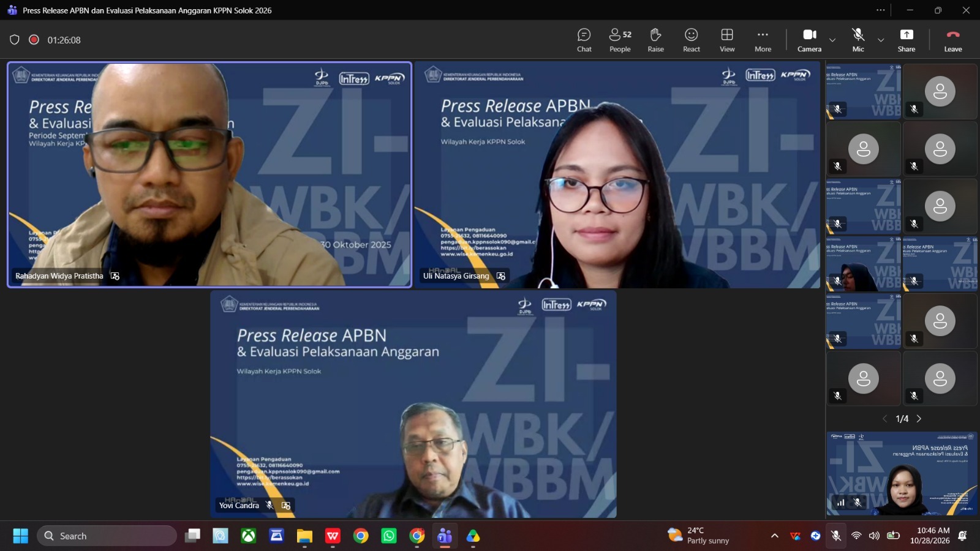Click the taskbar Search box
The height and width of the screenshot is (551, 980).
[107, 536]
